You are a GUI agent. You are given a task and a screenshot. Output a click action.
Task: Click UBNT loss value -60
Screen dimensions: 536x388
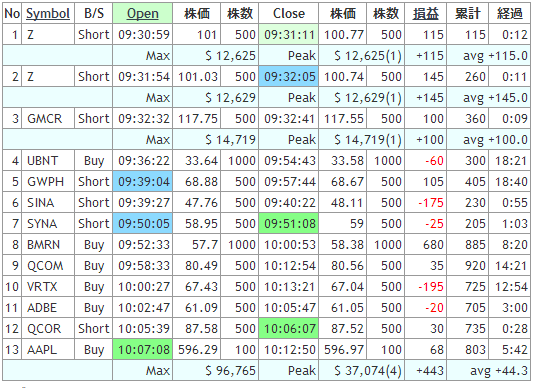(x=426, y=161)
